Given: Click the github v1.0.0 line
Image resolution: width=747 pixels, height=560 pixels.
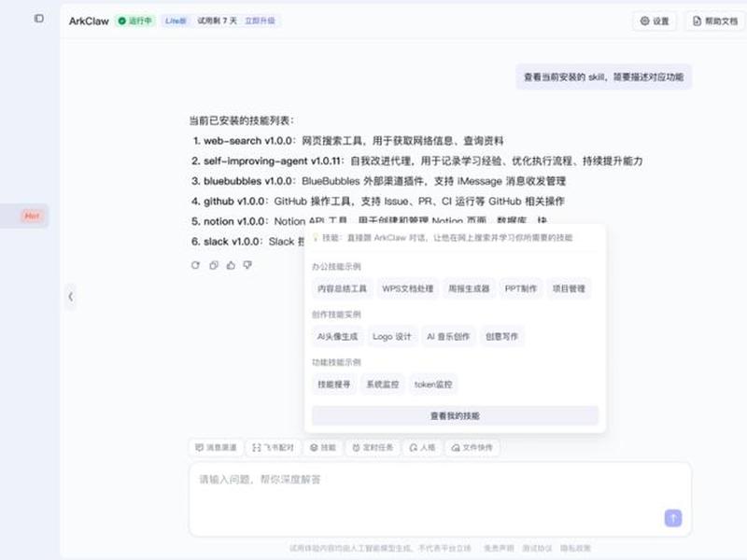Looking at the screenshot, I should [378, 201].
